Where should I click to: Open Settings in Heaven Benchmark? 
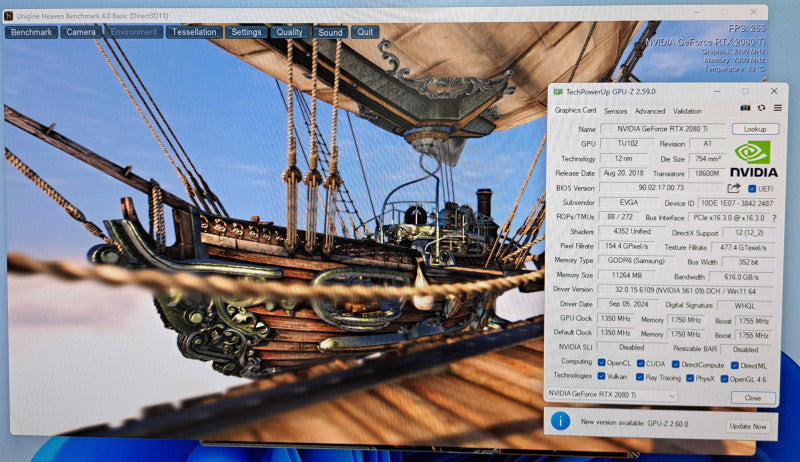click(x=246, y=32)
